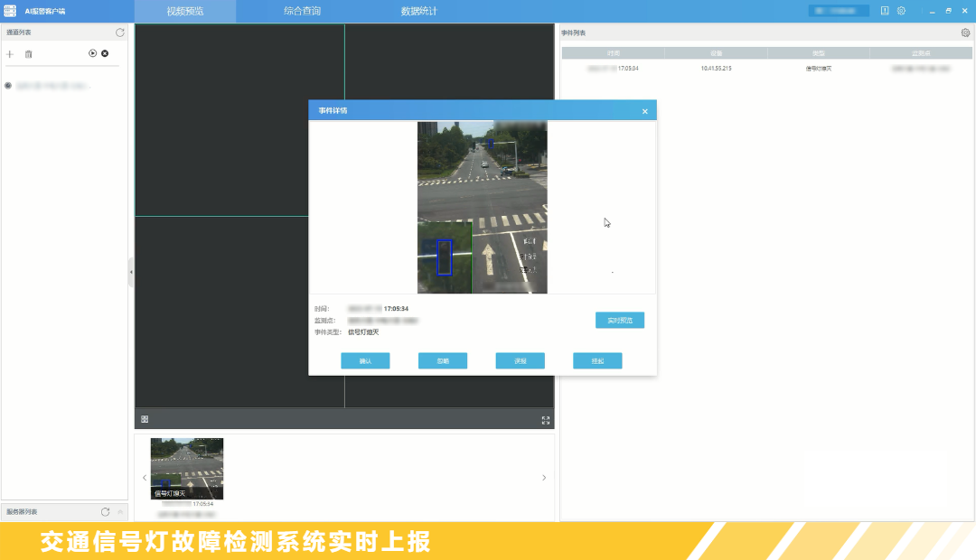The height and width of the screenshot is (560, 976).
Task: Open the title bar settings gear
Action: (x=901, y=11)
